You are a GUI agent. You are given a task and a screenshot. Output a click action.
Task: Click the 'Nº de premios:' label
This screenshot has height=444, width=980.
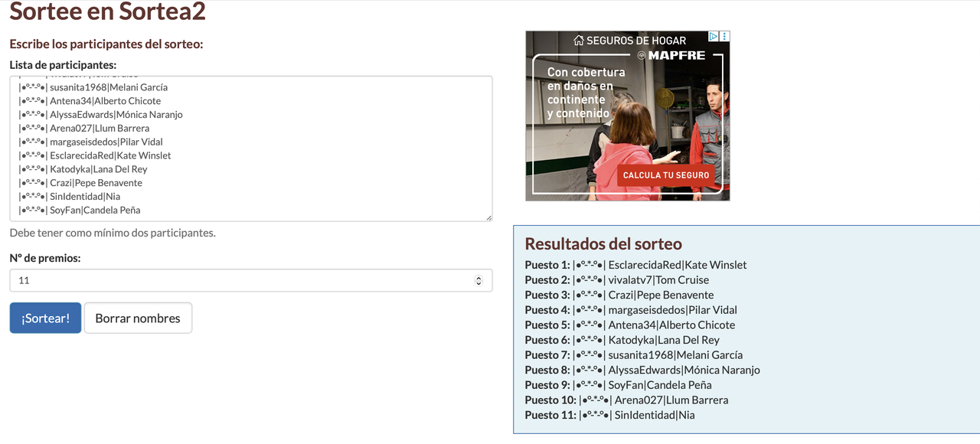click(x=45, y=258)
